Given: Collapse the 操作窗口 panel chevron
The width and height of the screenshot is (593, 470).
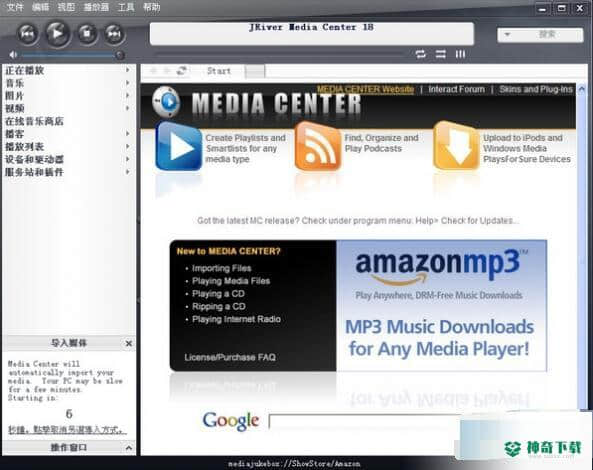Looking at the screenshot, I should 129,448.
